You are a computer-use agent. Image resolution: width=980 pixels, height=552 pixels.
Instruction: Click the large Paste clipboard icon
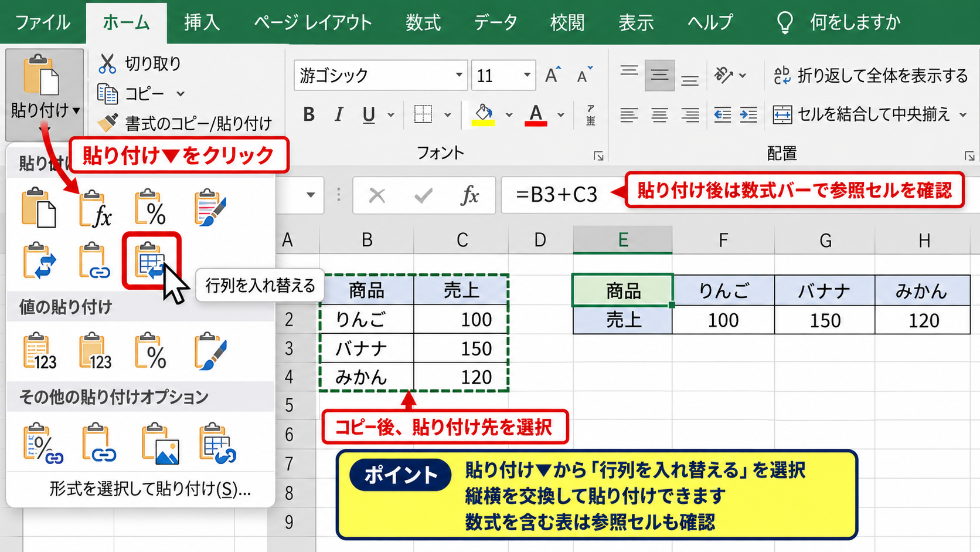click(41, 74)
